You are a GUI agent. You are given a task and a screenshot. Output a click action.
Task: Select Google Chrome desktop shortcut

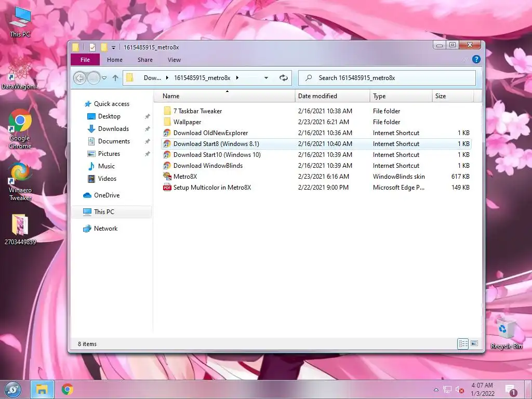click(20, 129)
